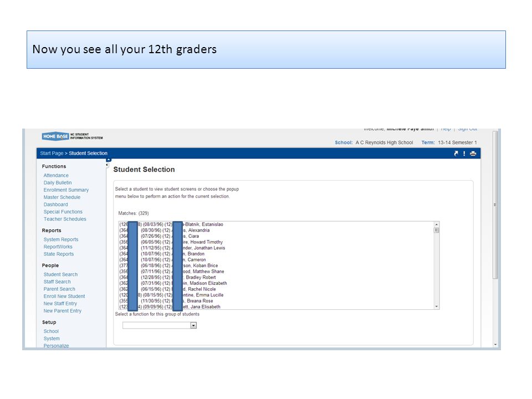Select the Emma Lucille student row
532x399 pixels.
point(276,295)
